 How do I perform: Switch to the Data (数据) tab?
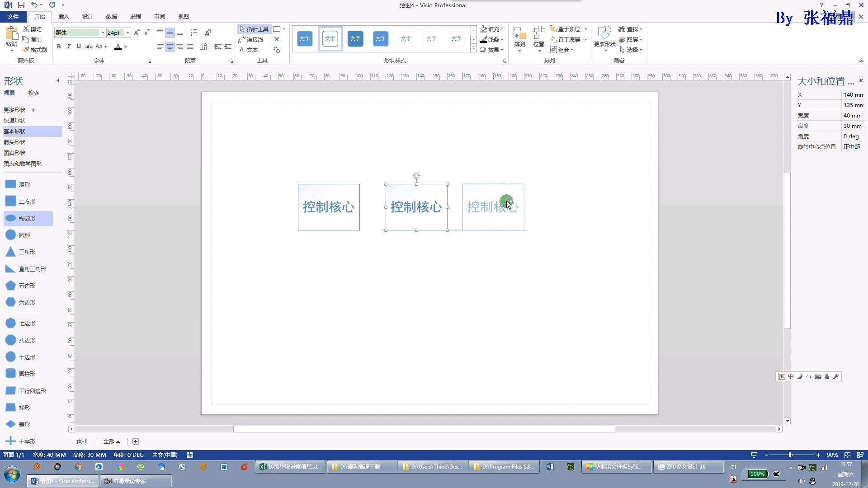coord(112,17)
